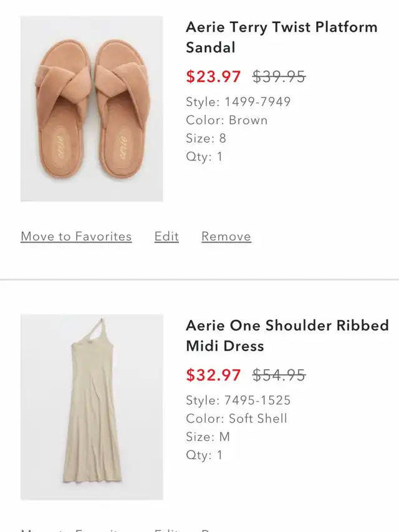Select the Style 7495-1525 text
The width and height of the screenshot is (399, 532).
point(238,400)
